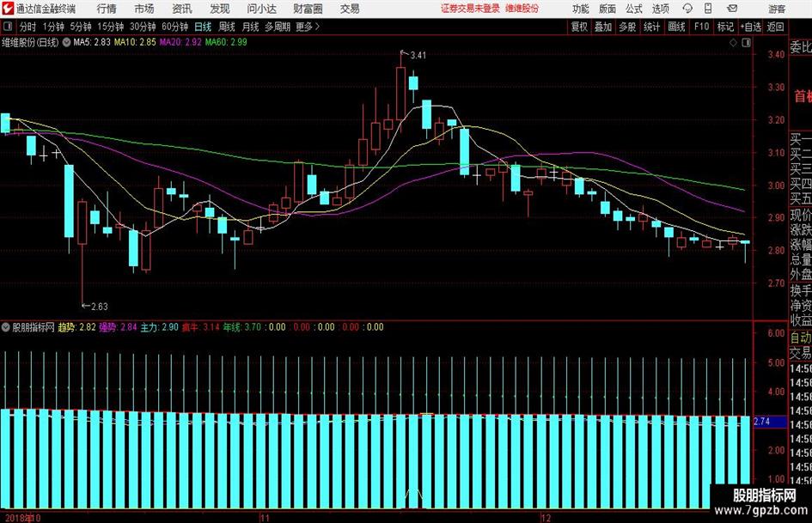Click the 返回 back button
The width and height of the screenshot is (812, 523).
tap(775, 27)
